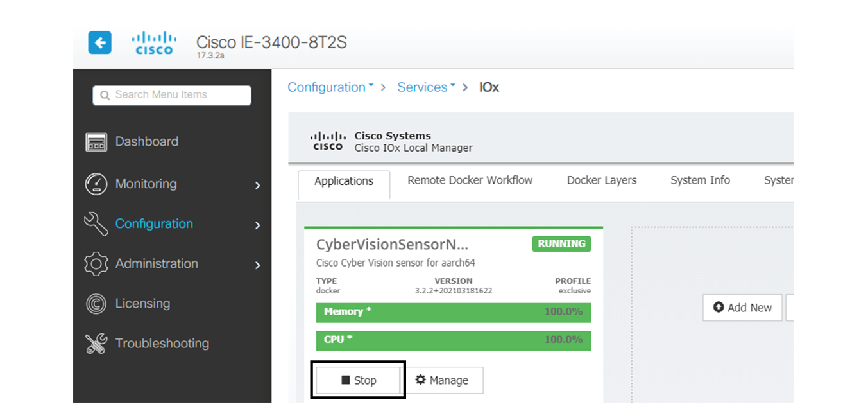This screenshot has height=420, width=868.
Task: Click the Administration gear icon
Action: 96,263
